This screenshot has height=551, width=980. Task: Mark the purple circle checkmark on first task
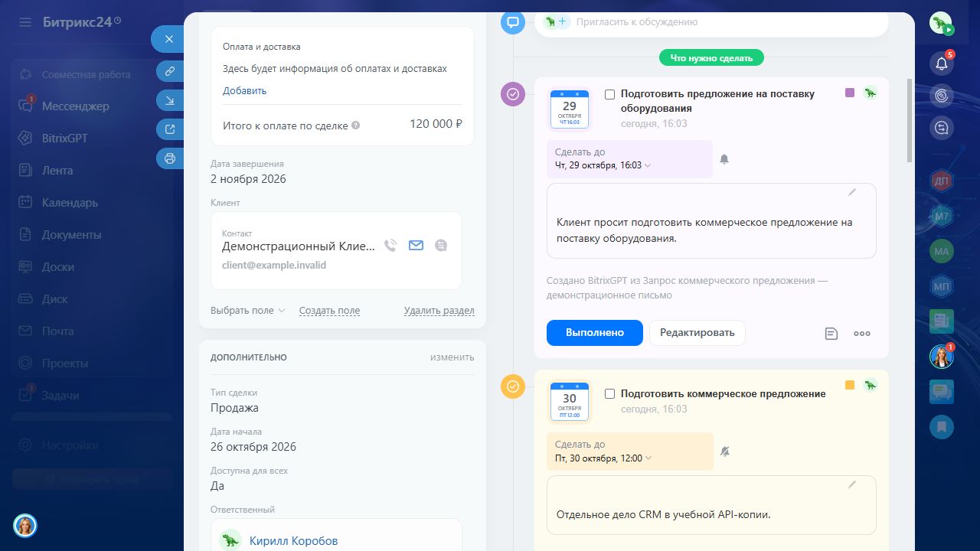click(x=513, y=95)
